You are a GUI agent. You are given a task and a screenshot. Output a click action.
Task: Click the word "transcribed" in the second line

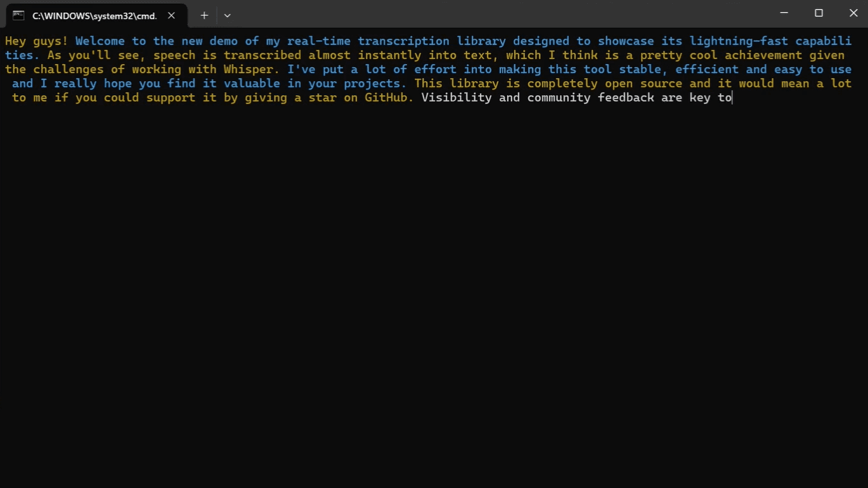(262, 55)
